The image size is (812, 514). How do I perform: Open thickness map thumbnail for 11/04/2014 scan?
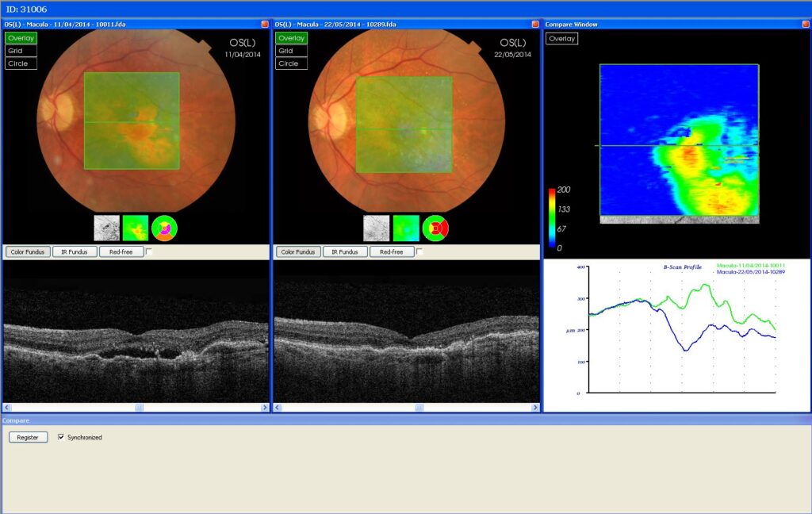click(x=136, y=228)
